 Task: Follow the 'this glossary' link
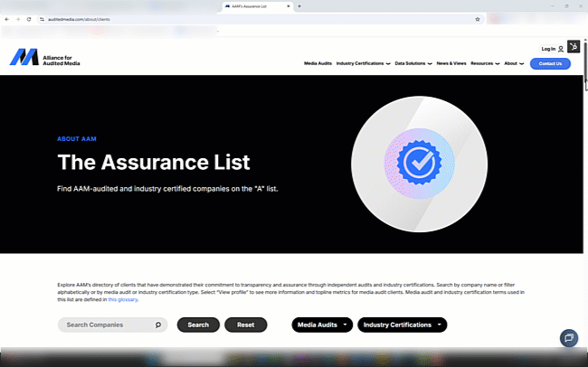click(125, 298)
